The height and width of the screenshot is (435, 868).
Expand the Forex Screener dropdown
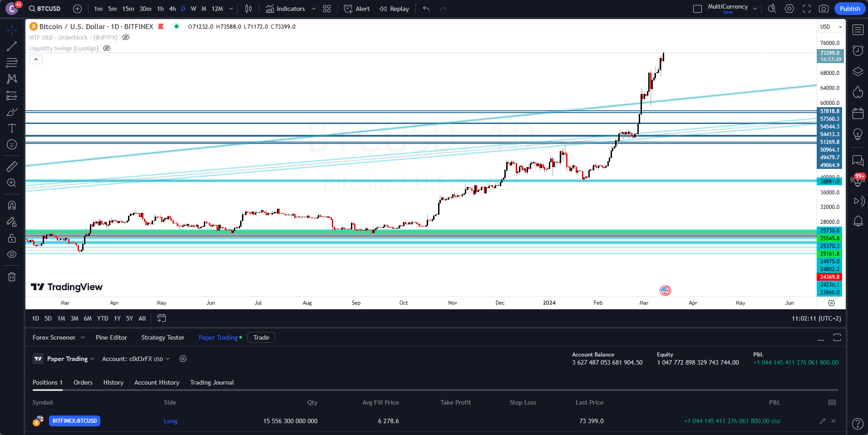[83, 337]
